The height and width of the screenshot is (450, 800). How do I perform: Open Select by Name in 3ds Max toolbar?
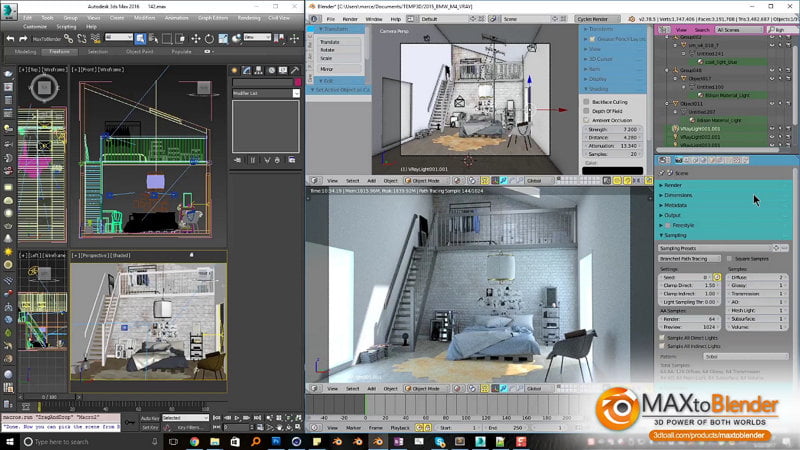[x=154, y=39]
